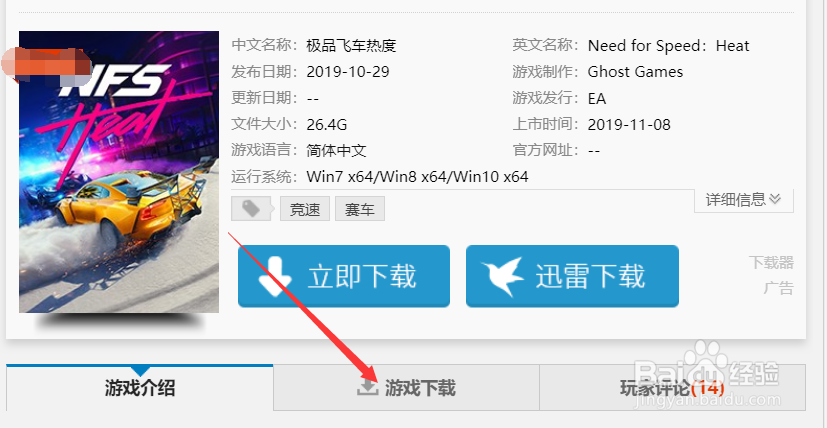Switch to the 游戏介绍 tab
This screenshot has height=428, width=827.
tap(140, 388)
